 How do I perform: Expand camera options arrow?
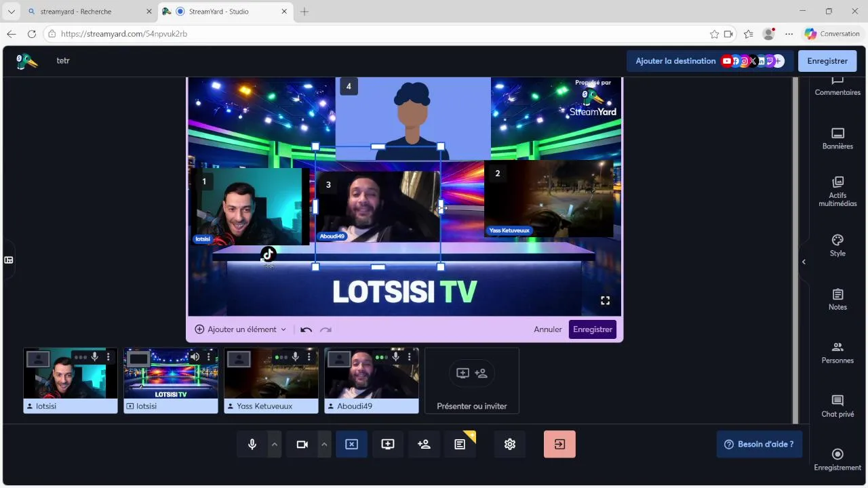pyautogui.click(x=324, y=444)
